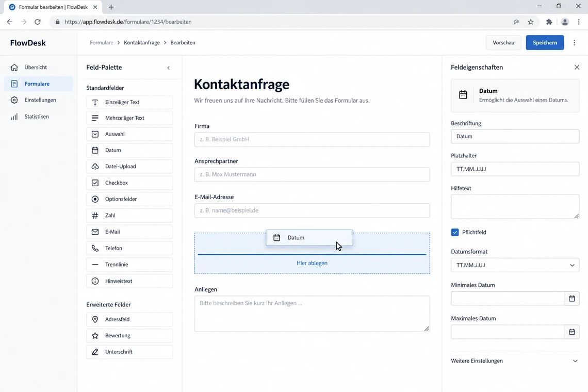Click the Zahl hash icon

(x=95, y=216)
